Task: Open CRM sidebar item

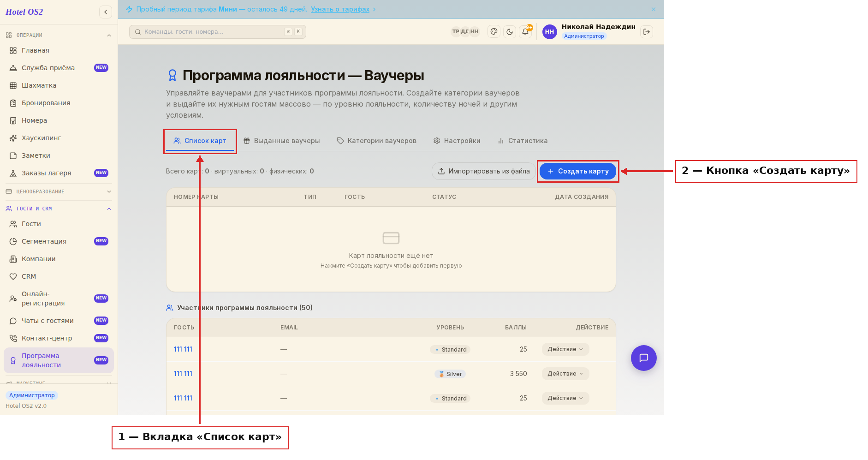Action: (x=59, y=276)
